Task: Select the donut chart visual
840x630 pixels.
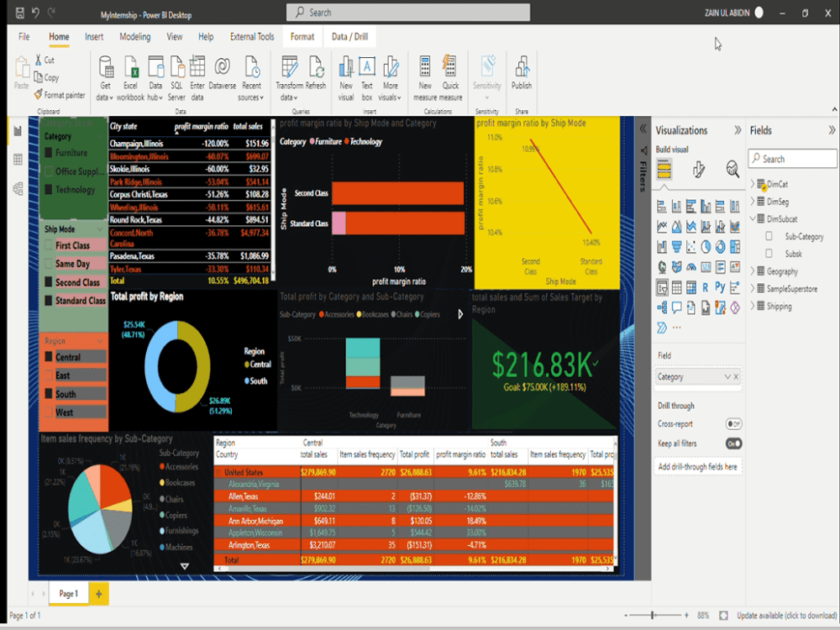Action: coord(720,247)
